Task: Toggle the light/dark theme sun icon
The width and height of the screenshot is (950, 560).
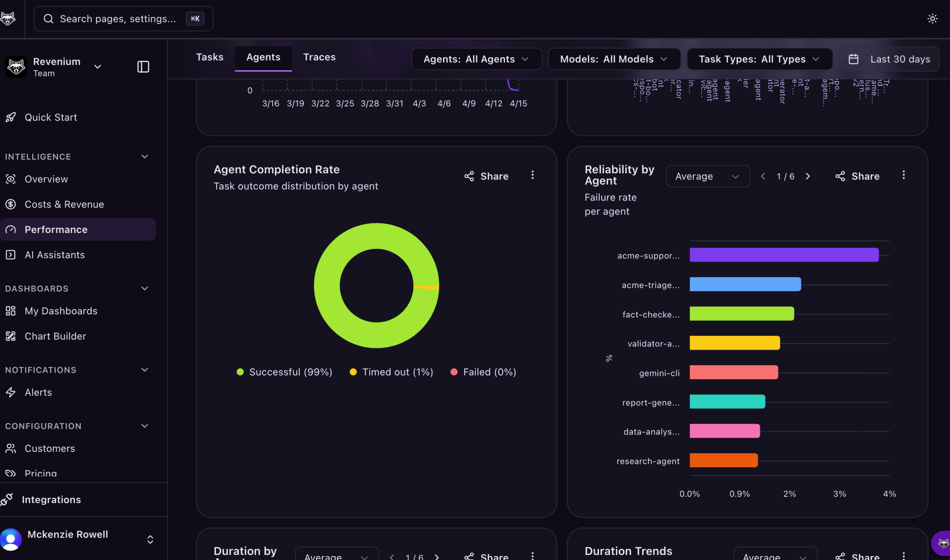Action: [x=932, y=18]
